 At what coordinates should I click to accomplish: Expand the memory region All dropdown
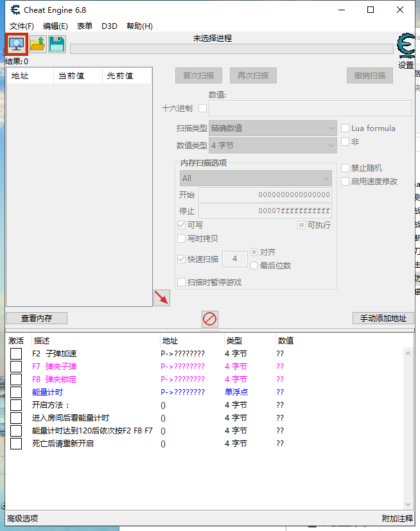pyautogui.click(x=256, y=178)
